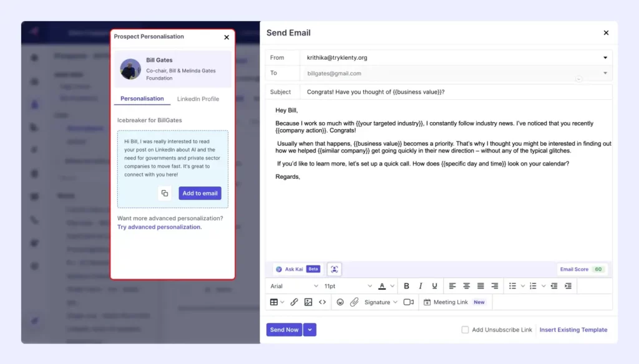This screenshot has height=364, width=639.
Task: Open the Arial font family dropdown
Action: point(294,286)
